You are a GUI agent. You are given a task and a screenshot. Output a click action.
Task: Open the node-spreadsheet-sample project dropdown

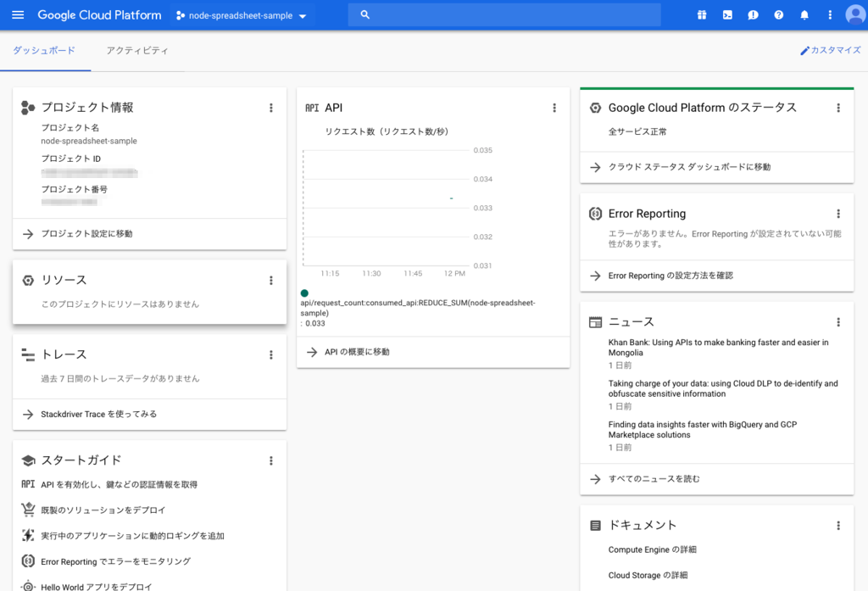(x=242, y=14)
